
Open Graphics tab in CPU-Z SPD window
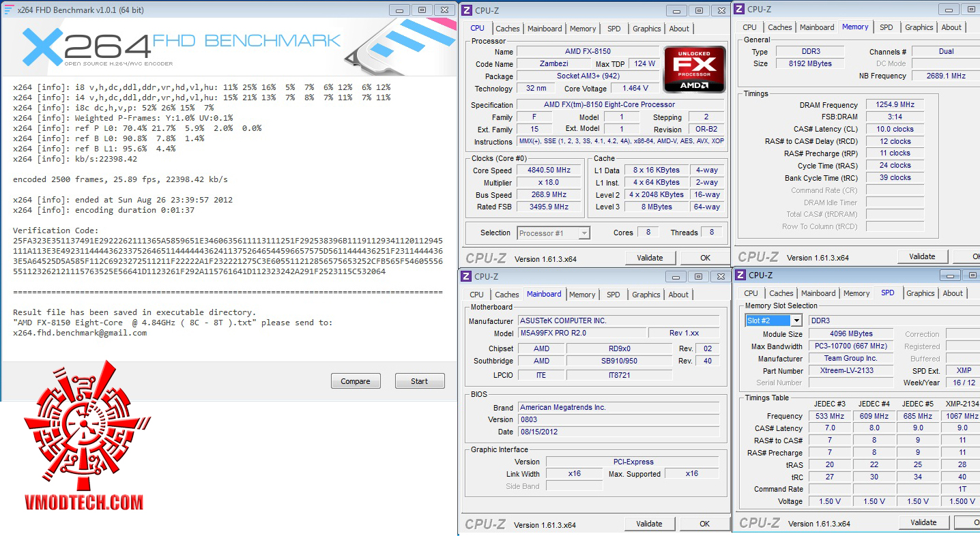tap(921, 293)
